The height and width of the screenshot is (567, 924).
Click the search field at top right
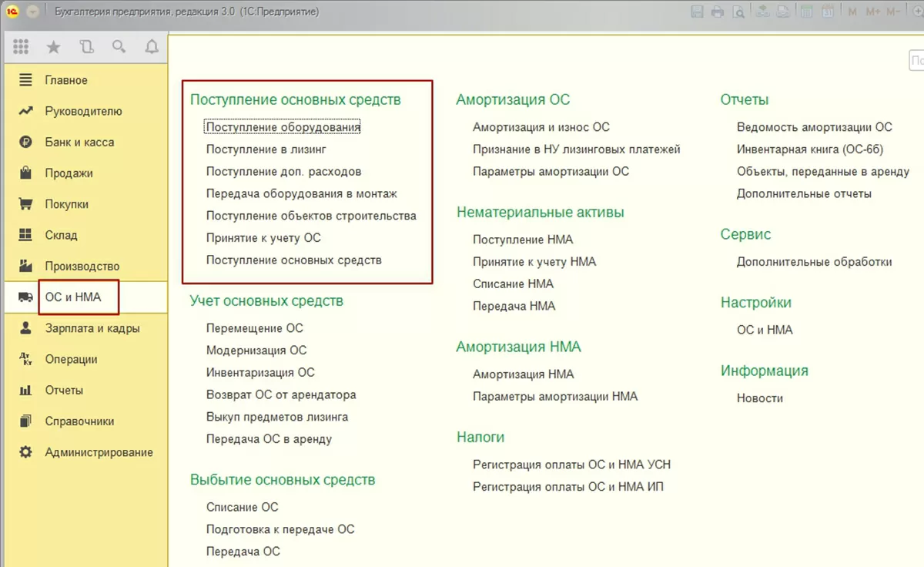916,60
